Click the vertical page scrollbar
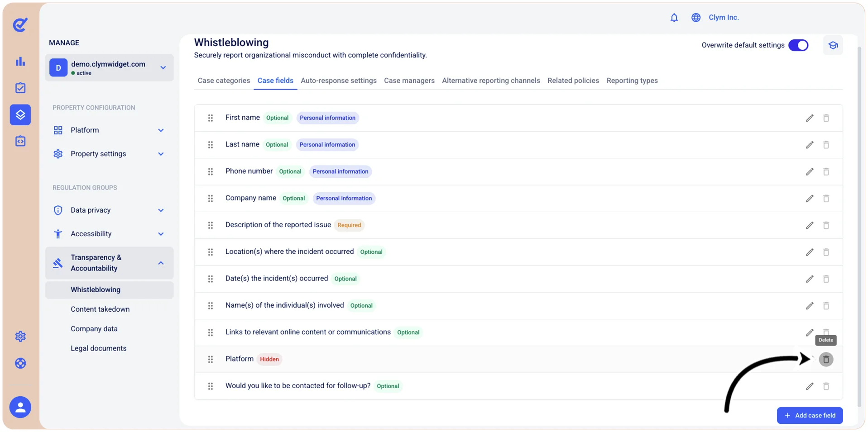Screen dimensions: 868x432 (x=859, y=226)
